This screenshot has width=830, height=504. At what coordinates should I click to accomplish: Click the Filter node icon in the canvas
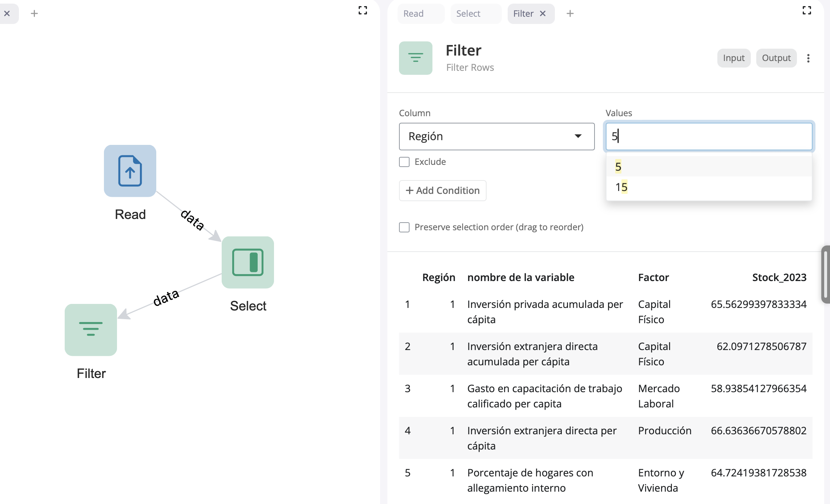coord(90,330)
